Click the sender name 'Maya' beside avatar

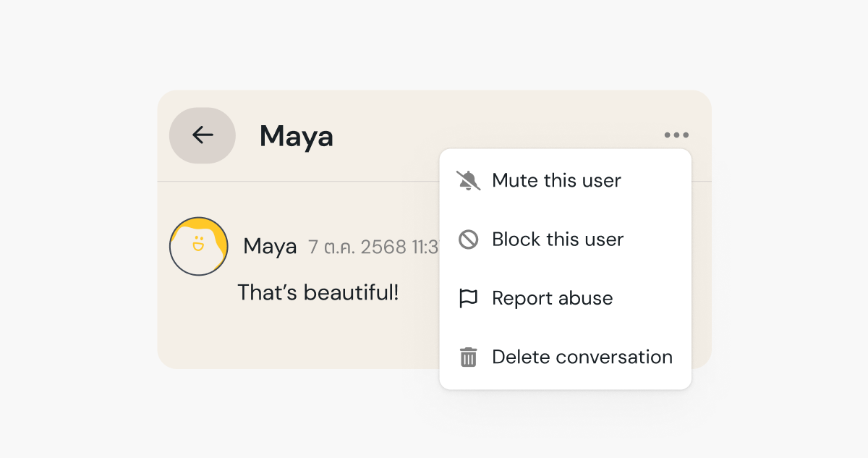point(270,247)
